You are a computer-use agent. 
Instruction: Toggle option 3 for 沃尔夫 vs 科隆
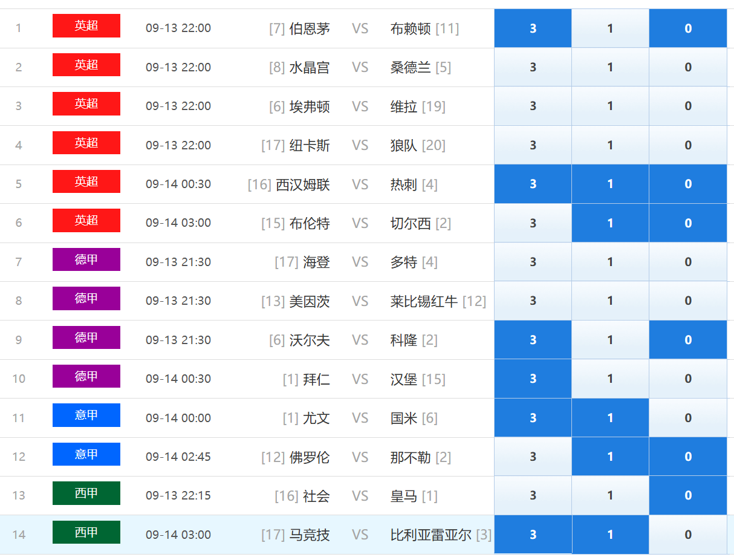pos(533,340)
